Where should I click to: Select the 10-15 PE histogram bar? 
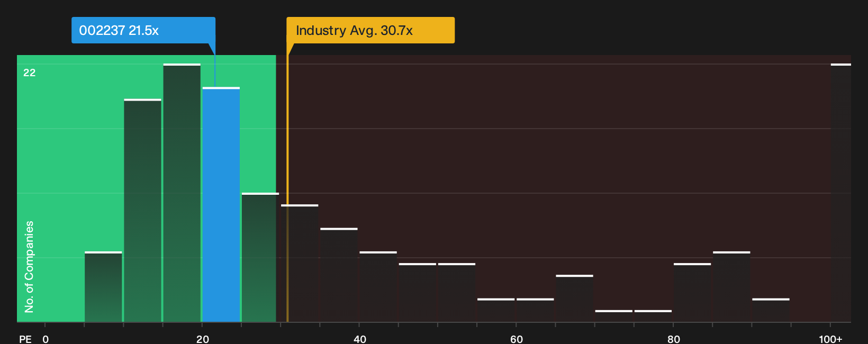(143, 211)
